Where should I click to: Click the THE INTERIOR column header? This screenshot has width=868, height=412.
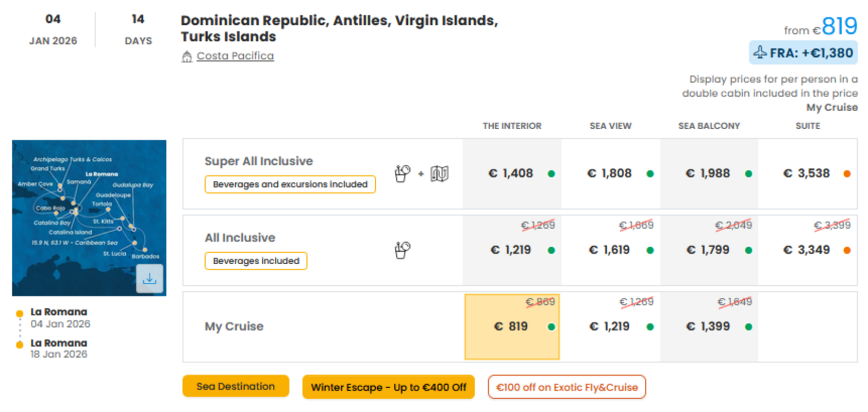[512, 126]
